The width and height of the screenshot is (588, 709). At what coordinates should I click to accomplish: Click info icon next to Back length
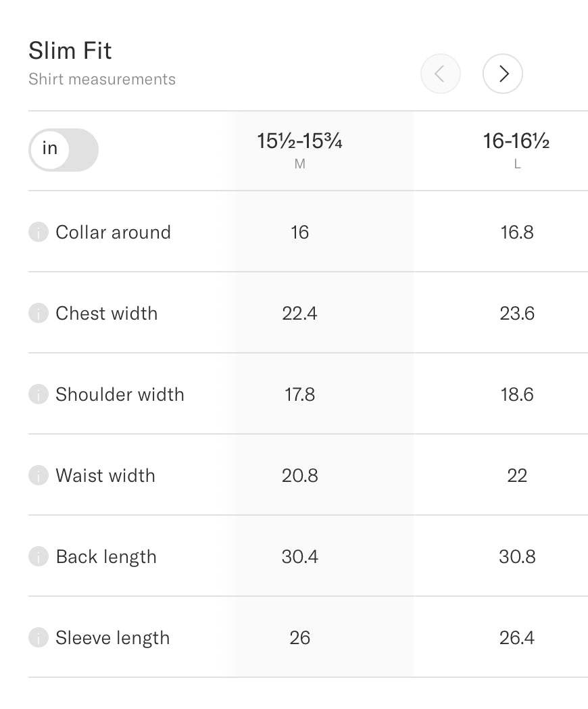pos(39,557)
